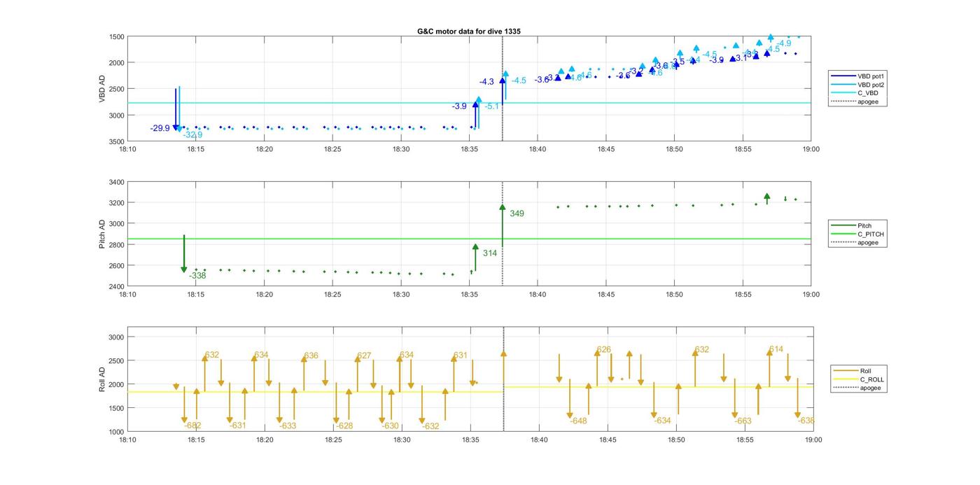Click the VBD AD y-axis label
The image size is (980, 485).
click(101, 89)
